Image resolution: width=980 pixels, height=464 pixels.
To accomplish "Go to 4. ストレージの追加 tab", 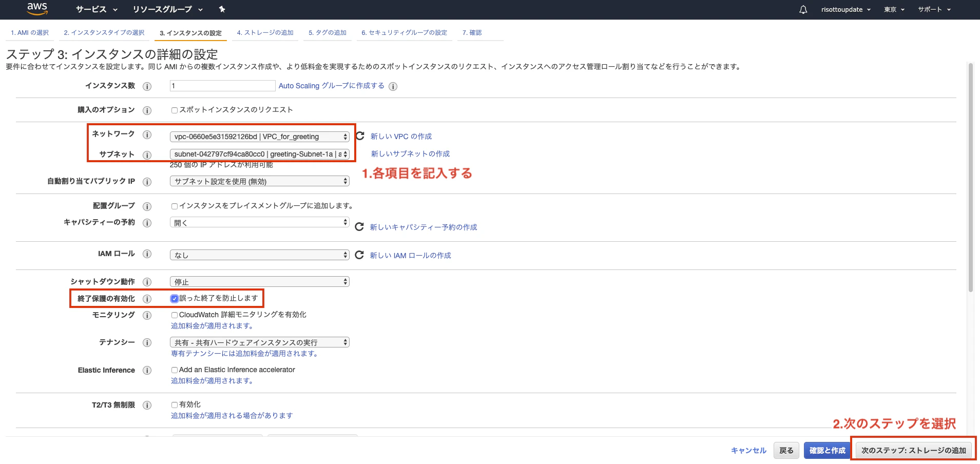I will tap(265, 32).
